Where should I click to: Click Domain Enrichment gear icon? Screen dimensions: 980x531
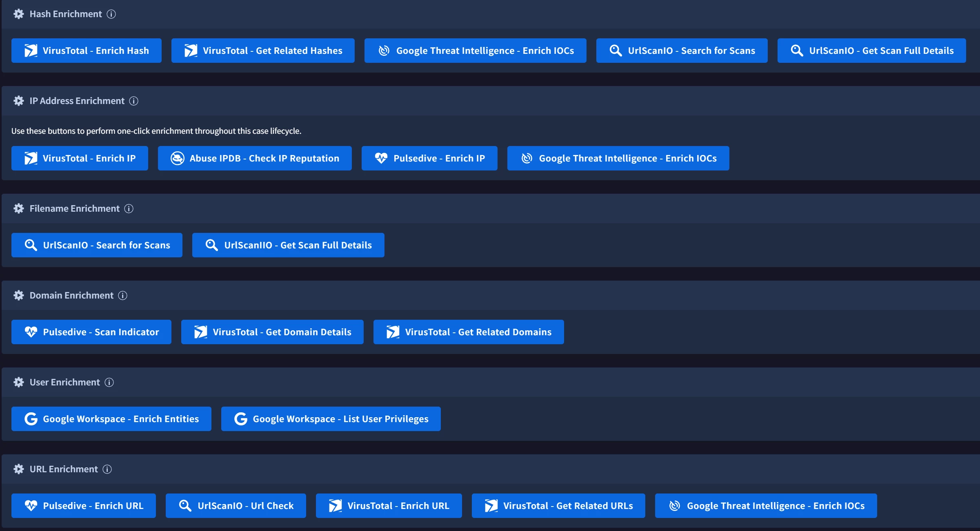19,295
